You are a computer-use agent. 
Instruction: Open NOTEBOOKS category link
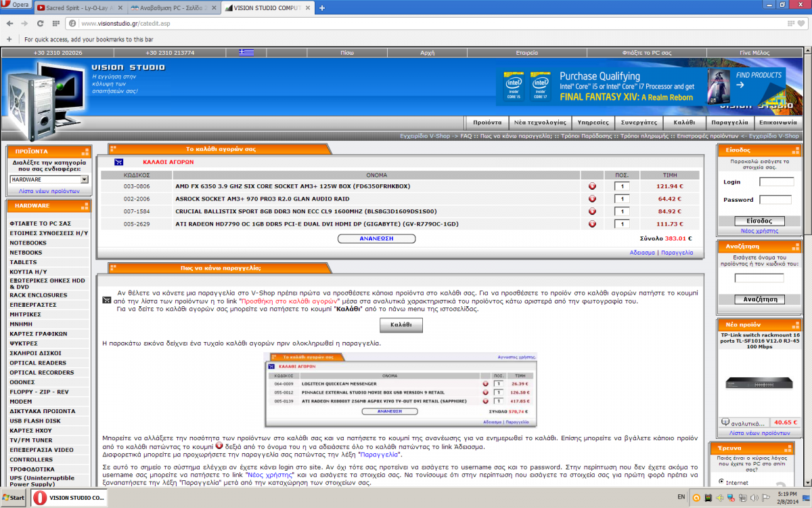[28, 242]
